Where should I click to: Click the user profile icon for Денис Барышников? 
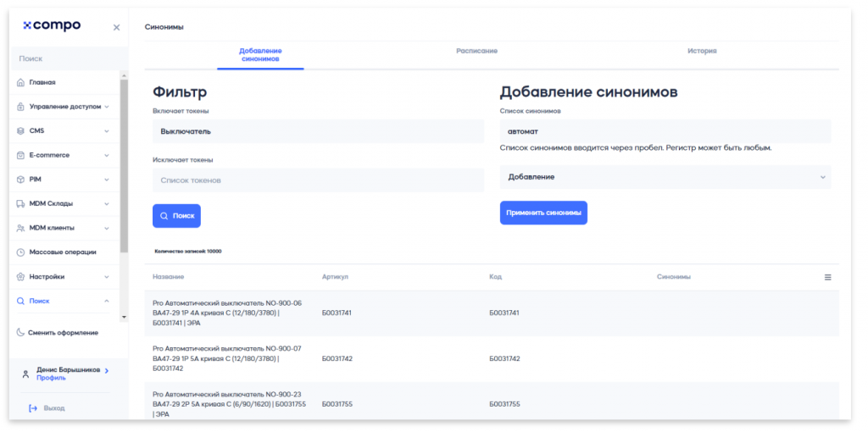25,374
